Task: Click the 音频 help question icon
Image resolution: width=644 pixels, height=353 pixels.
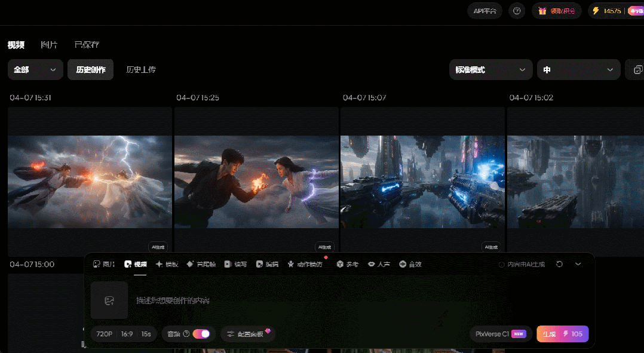Action: click(186, 334)
